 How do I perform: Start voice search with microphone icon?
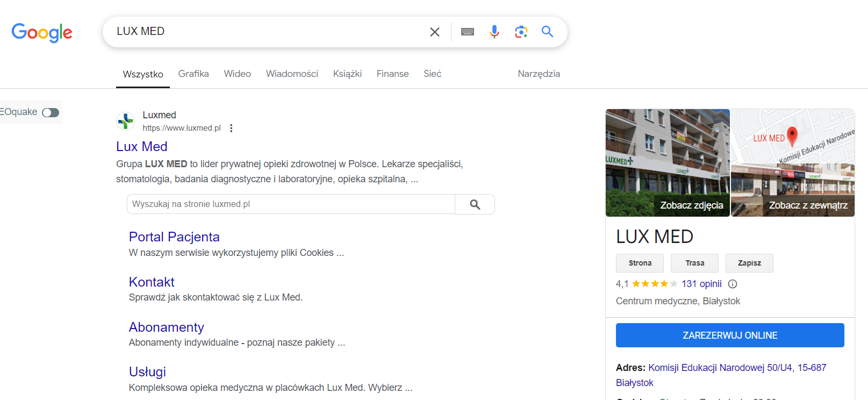[494, 32]
